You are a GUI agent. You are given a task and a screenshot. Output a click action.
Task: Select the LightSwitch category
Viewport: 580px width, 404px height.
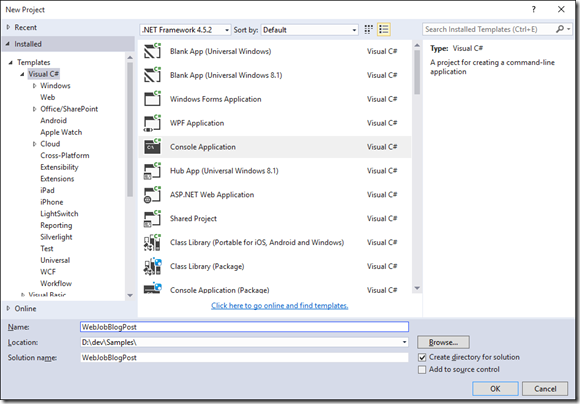[59, 213]
